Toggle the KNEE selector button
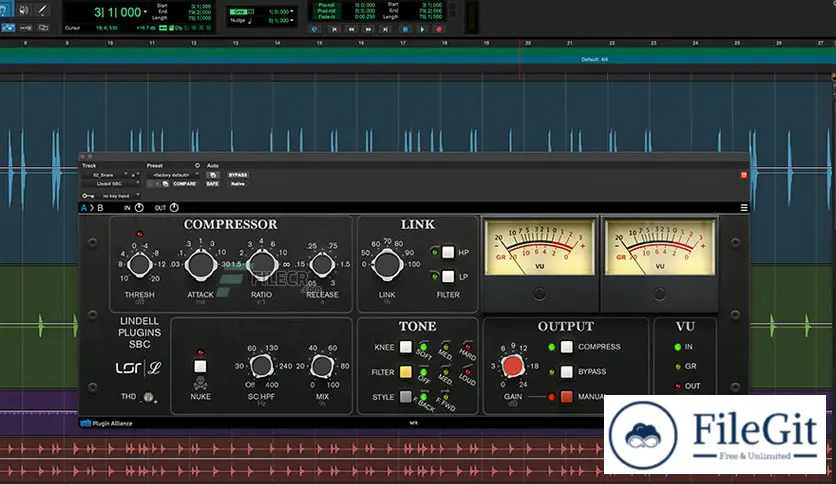Viewport: 836px width, 484px height. pos(406,347)
